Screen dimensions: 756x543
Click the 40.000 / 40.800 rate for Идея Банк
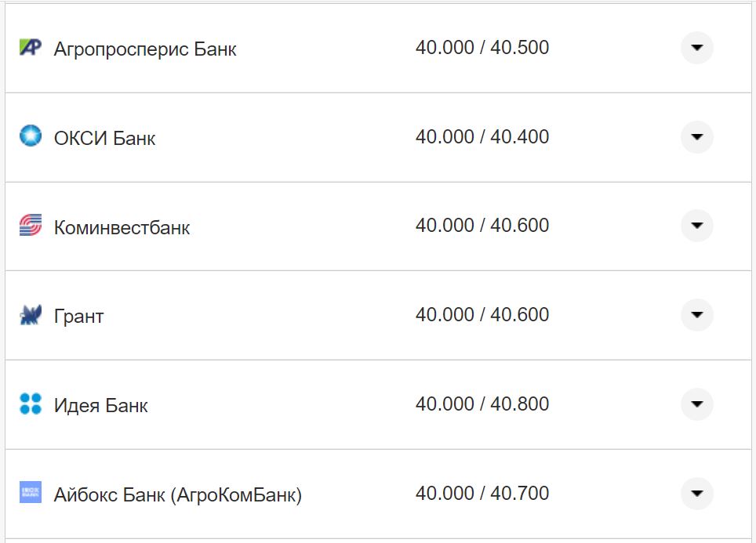pos(484,404)
